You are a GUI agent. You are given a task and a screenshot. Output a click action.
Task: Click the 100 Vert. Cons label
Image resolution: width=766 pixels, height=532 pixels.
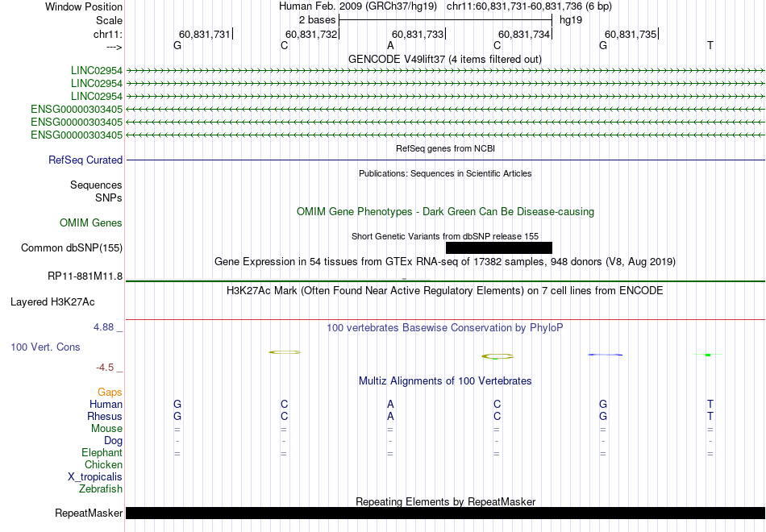(45, 347)
